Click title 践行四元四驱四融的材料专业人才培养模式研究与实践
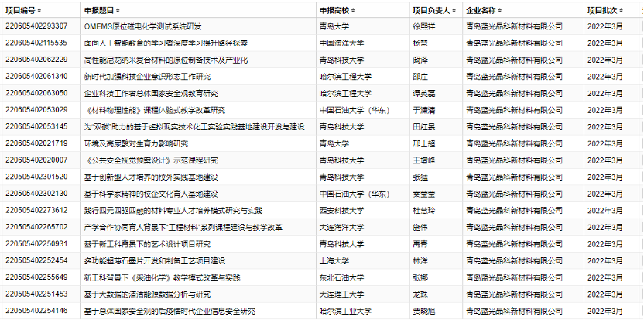Screen dimensions: 644x327 [x=173, y=211]
